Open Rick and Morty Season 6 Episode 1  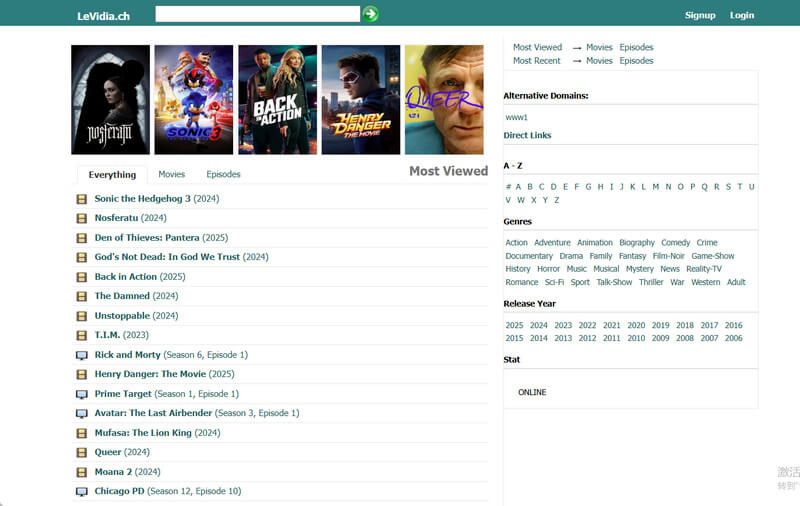[x=171, y=355]
